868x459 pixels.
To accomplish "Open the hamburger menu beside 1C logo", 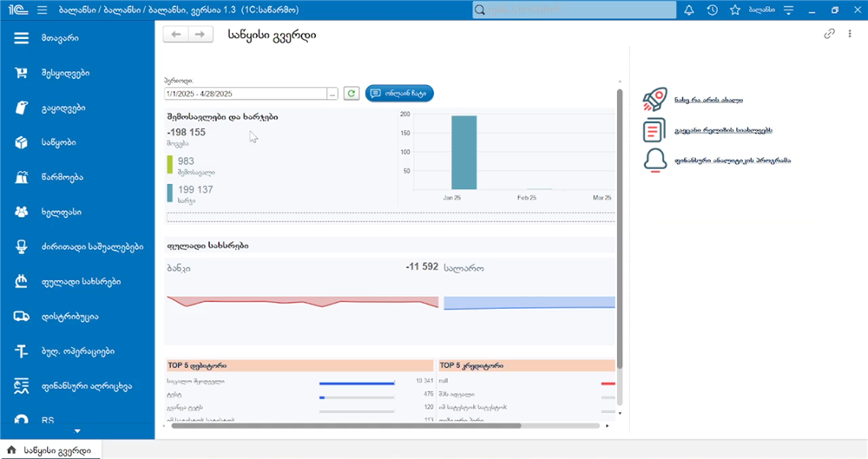I will tap(42, 10).
